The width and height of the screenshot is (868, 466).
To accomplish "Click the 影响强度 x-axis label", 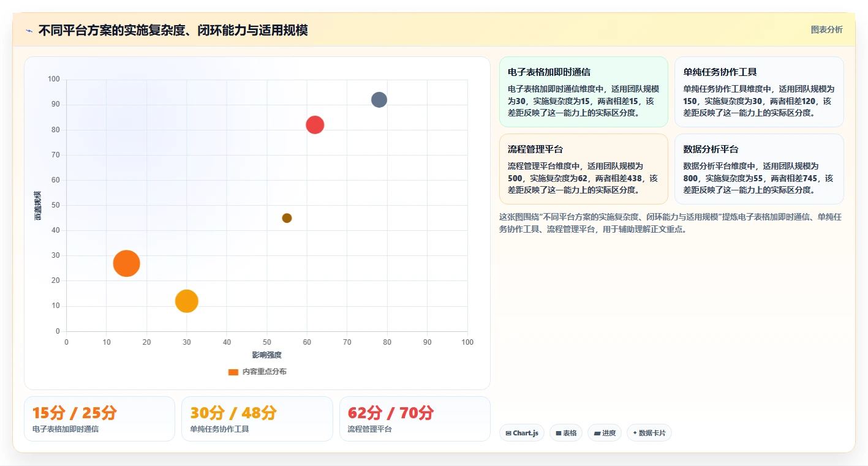I will tap(267, 355).
